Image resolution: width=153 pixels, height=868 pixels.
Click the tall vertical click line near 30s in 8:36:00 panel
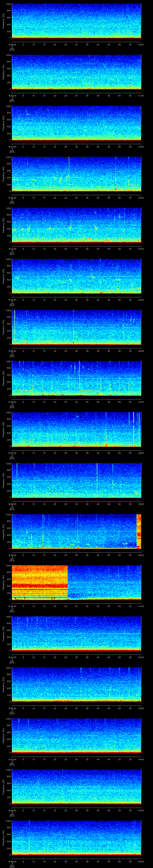79,376
